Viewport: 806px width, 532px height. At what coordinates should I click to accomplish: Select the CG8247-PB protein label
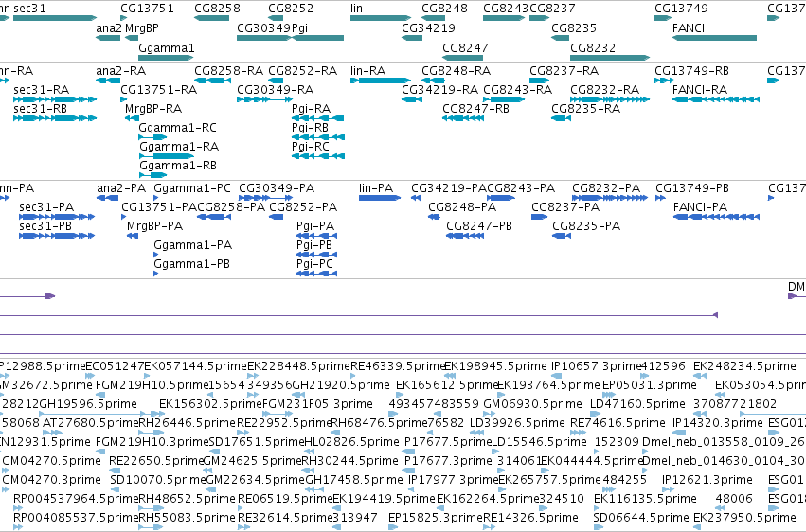(479, 226)
